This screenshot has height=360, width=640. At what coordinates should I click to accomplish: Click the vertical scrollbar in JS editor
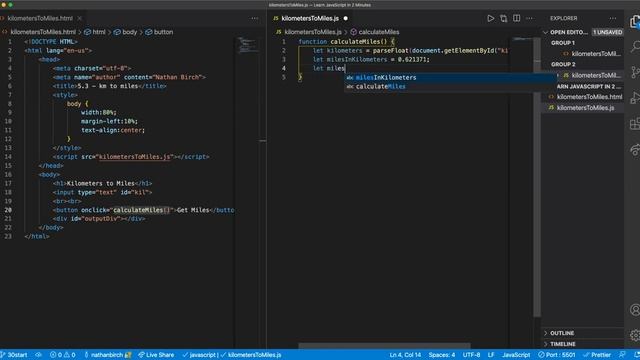pos(537,176)
